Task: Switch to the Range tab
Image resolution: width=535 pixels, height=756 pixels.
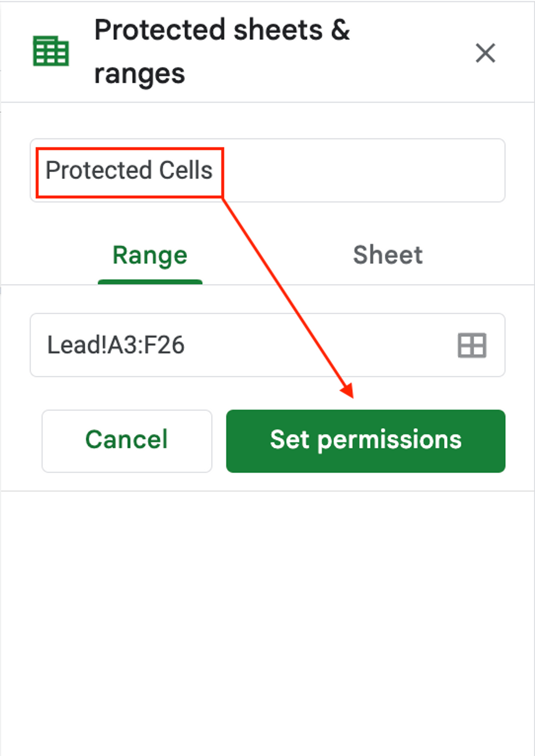Action: pos(150,255)
